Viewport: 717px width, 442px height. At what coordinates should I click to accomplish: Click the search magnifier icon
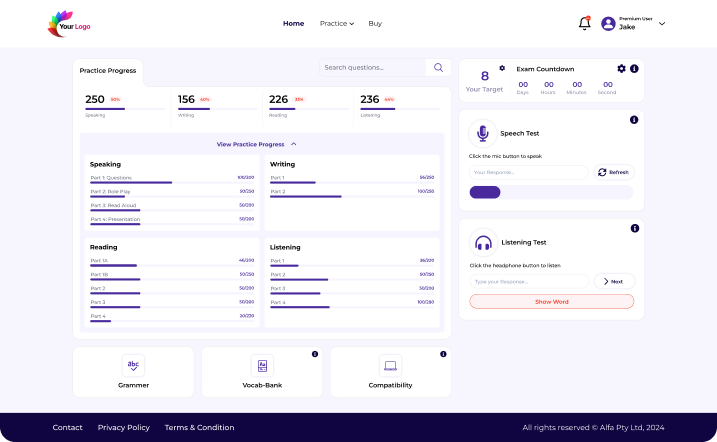[437, 68]
